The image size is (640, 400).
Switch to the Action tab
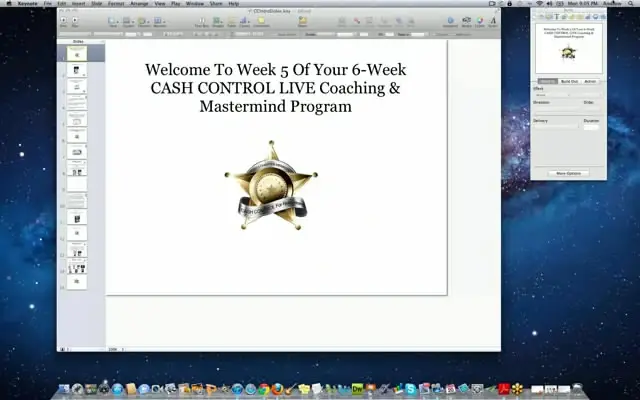click(590, 81)
